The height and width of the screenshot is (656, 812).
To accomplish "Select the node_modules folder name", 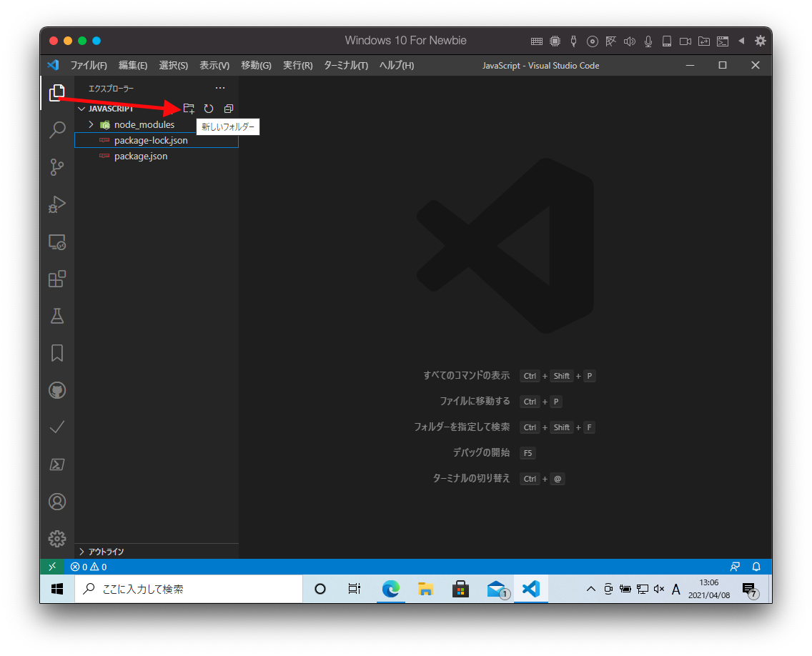I will (x=144, y=124).
